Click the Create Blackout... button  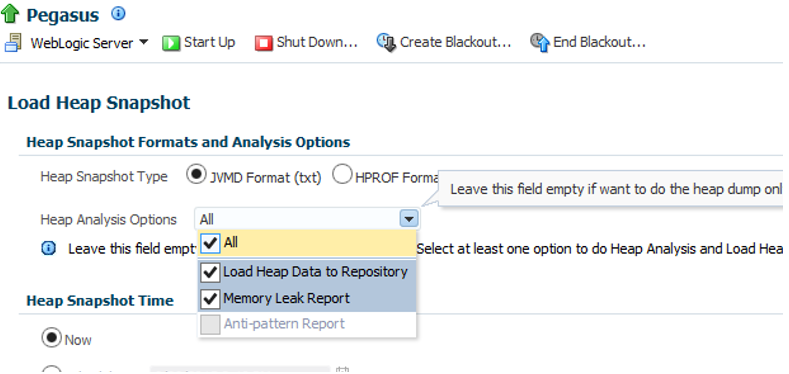coord(444,43)
